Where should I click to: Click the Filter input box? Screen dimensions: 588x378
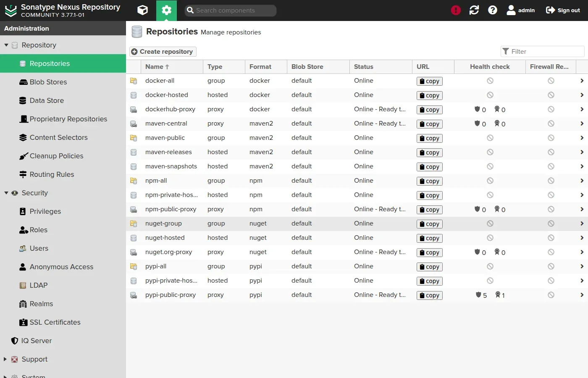(x=543, y=51)
